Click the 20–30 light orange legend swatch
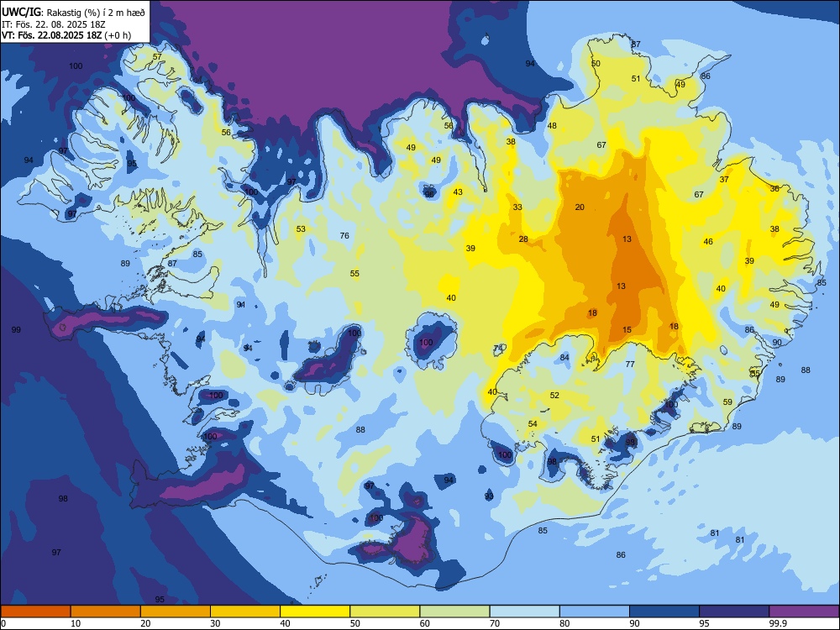Image resolution: width=840 pixels, height=630 pixels. click(x=176, y=612)
